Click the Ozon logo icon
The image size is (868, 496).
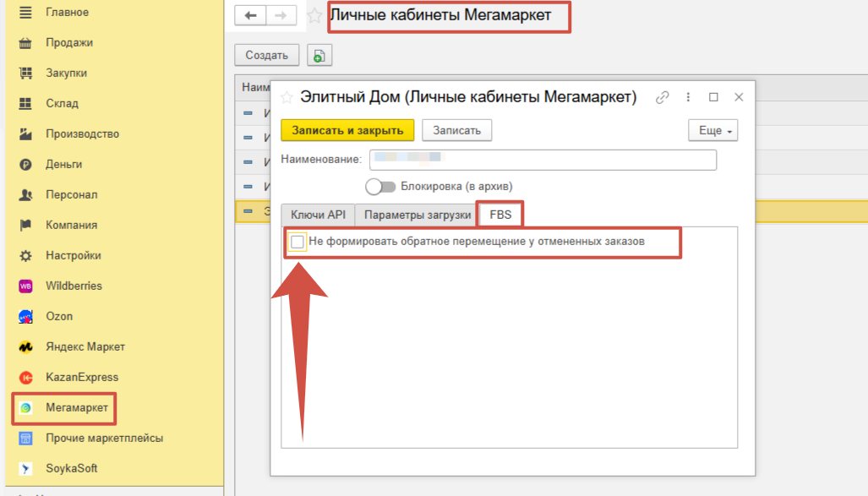(25, 317)
